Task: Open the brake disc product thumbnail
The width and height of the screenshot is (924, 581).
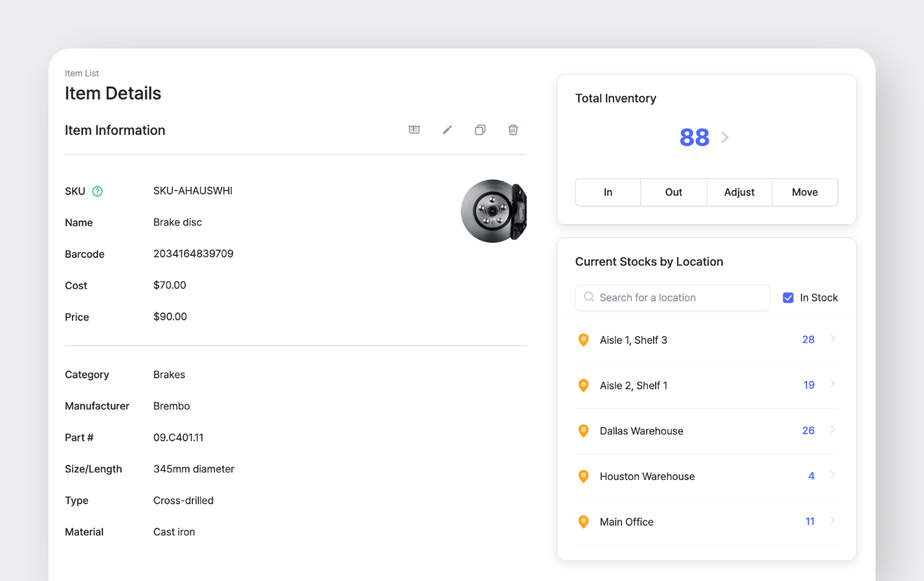Action: click(493, 211)
